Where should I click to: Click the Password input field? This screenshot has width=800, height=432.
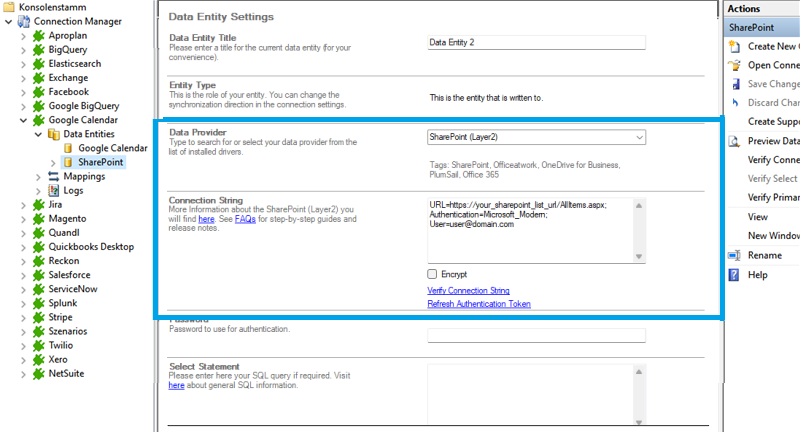tap(536, 336)
